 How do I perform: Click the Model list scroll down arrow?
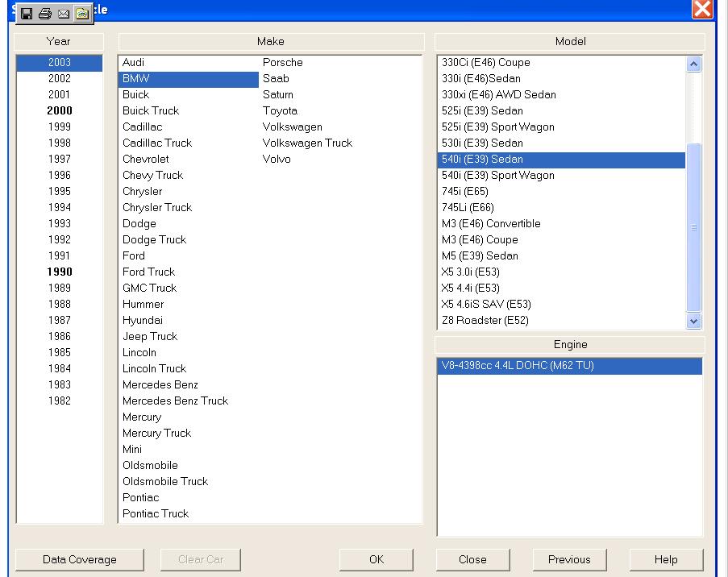click(x=693, y=321)
